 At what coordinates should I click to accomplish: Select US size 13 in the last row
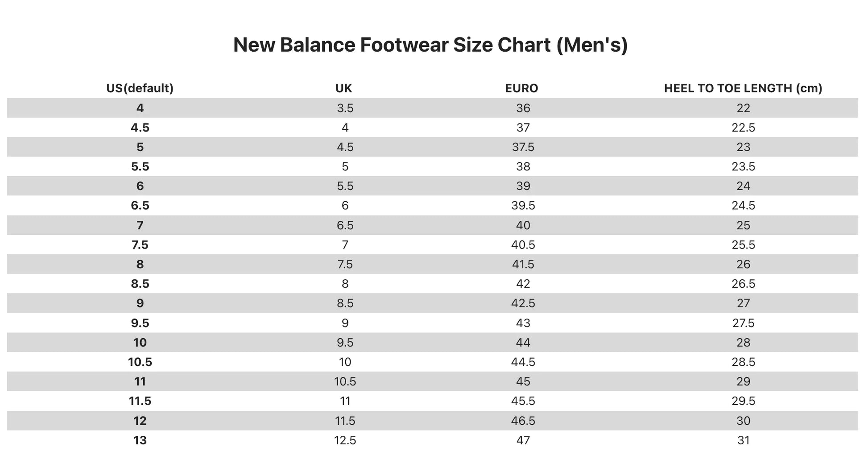pos(140,440)
